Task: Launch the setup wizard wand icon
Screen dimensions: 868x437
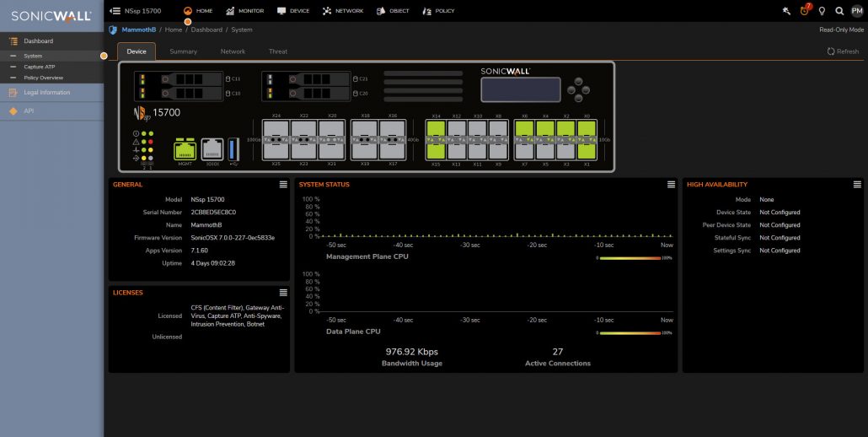Action: [786, 10]
